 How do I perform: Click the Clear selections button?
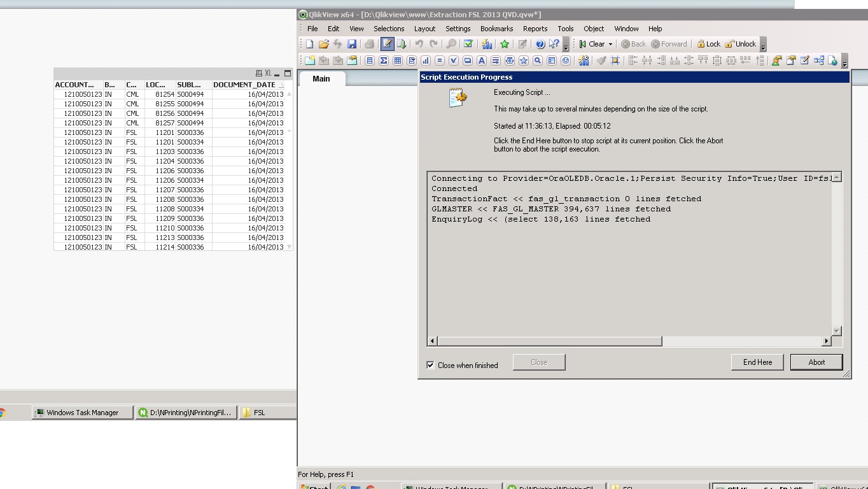pos(592,44)
